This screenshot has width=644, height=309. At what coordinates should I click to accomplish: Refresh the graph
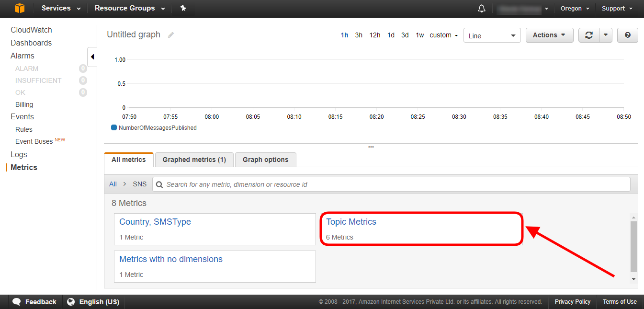tap(589, 35)
